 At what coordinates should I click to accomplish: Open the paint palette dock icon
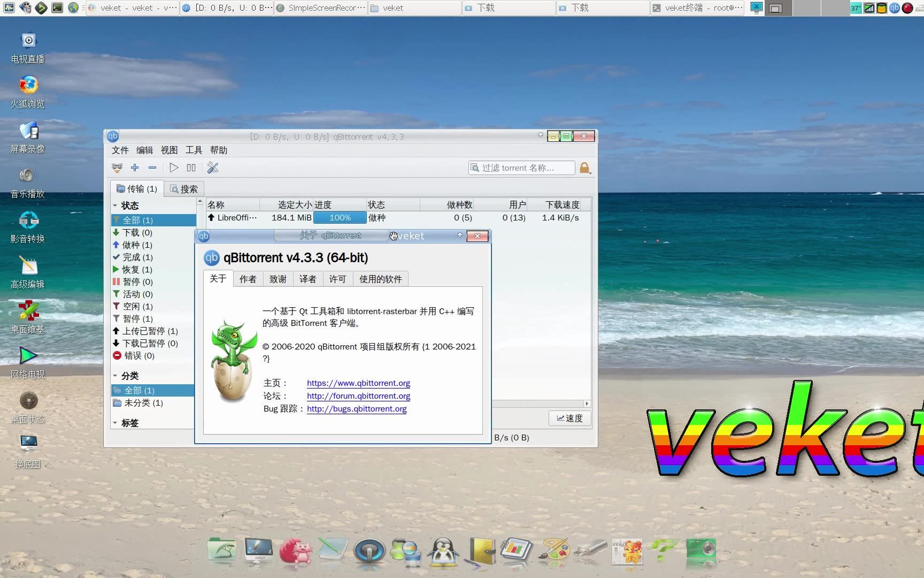pos(554,551)
